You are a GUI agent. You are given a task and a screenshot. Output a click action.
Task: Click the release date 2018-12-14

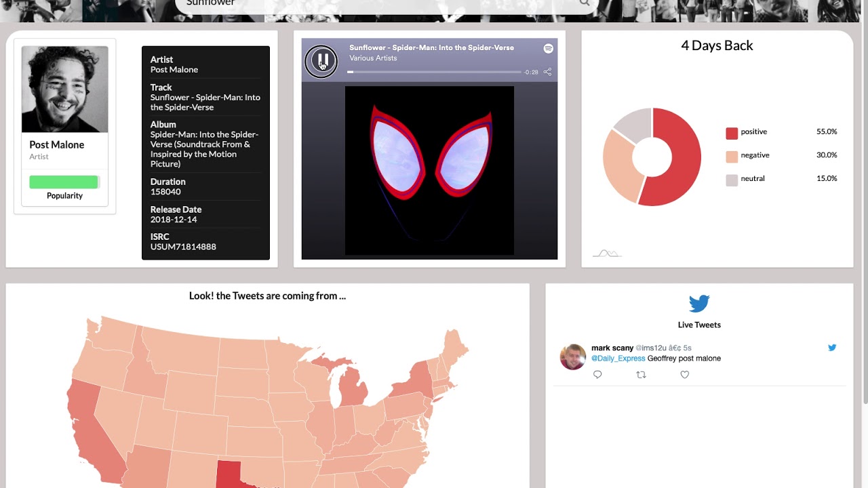174,220
